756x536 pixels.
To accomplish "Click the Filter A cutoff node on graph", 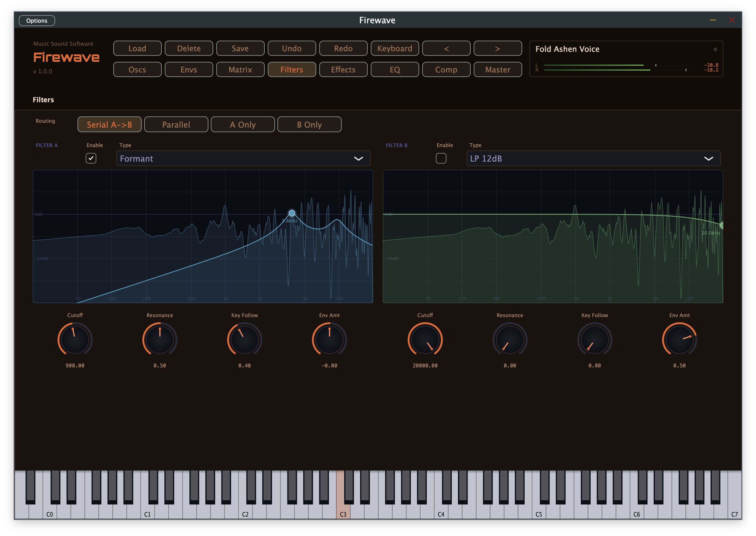I will (x=292, y=213).
